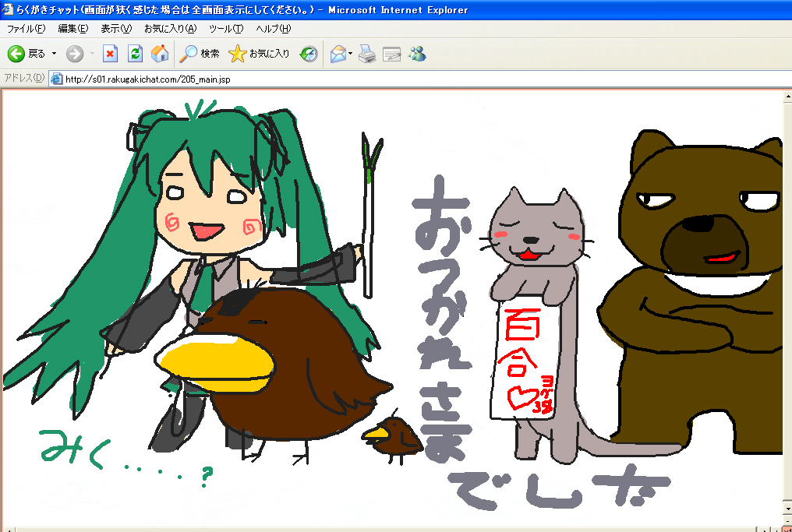Image resolution: width=792 pixels, height=532 pixels.
Task: Open the ヘルプ(H) menu
Action: click(274, 29)
